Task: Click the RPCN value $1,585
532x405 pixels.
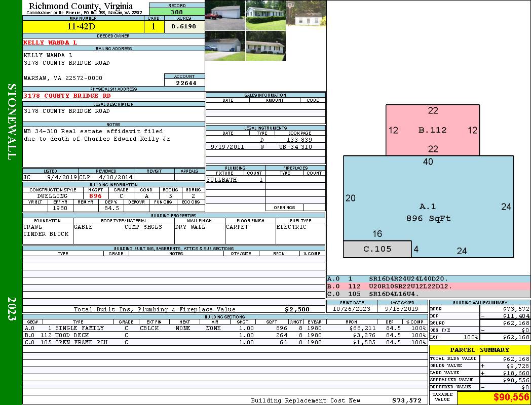Action: tap(364, 342)
